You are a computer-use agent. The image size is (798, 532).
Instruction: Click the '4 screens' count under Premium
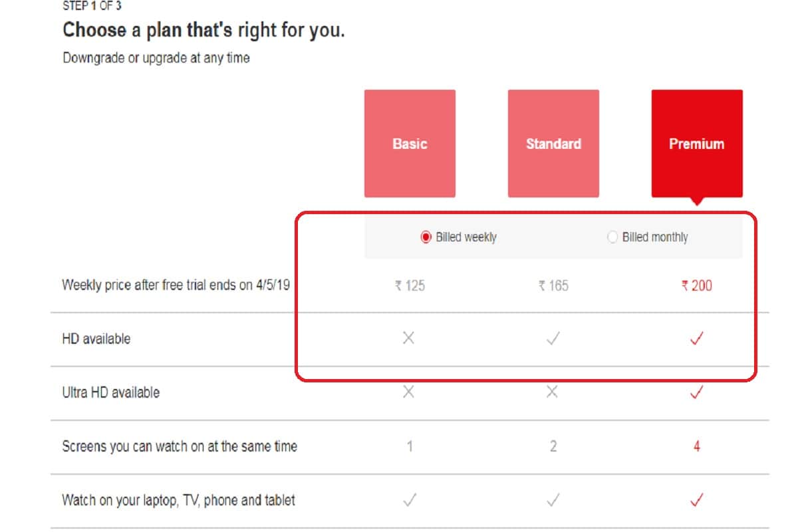[696, 446]
